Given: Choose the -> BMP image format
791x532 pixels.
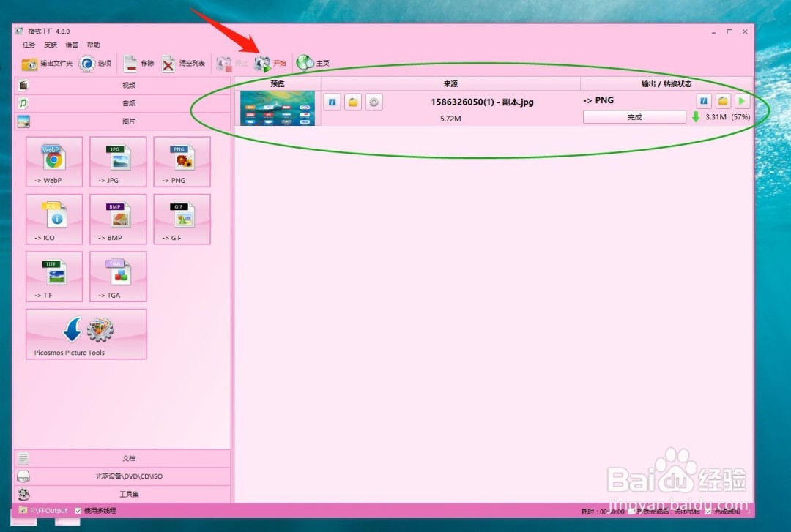Looking at the screenshot, I should [118, 220].
